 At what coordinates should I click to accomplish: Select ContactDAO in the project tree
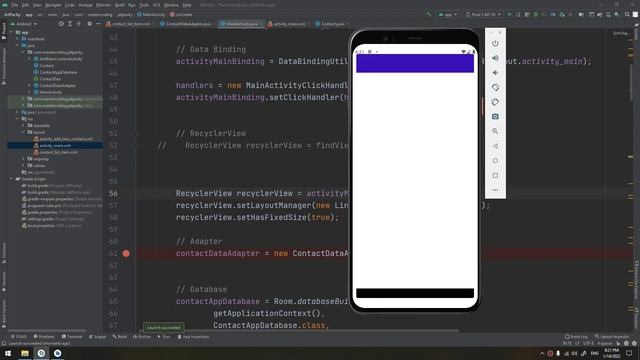click(x=50, y=79)
